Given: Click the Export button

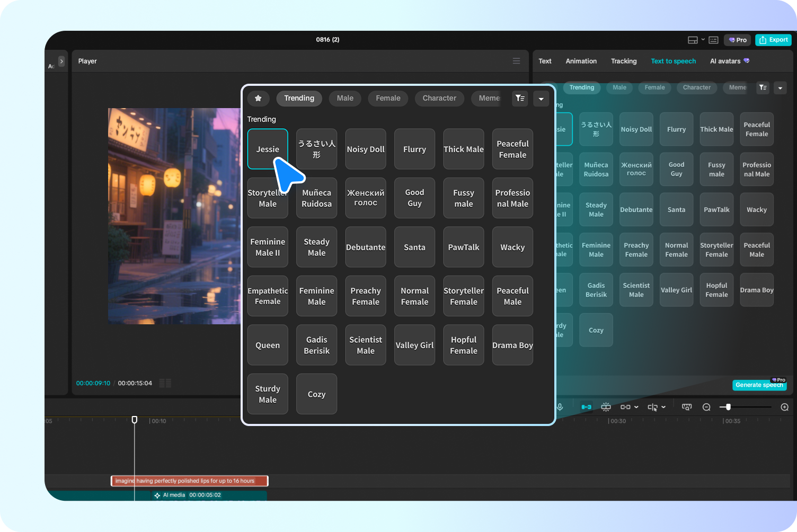Looking at the screenshot, I should click(x=773, y=40).
